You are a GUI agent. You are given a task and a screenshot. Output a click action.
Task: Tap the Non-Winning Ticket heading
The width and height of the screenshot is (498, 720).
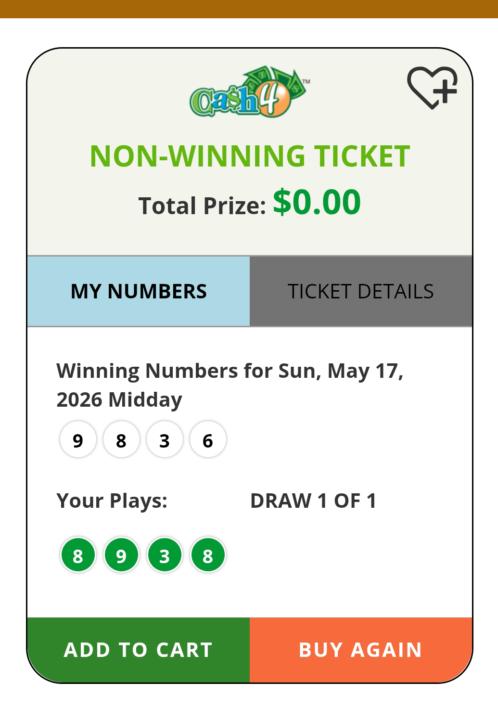tap(249, 156)
